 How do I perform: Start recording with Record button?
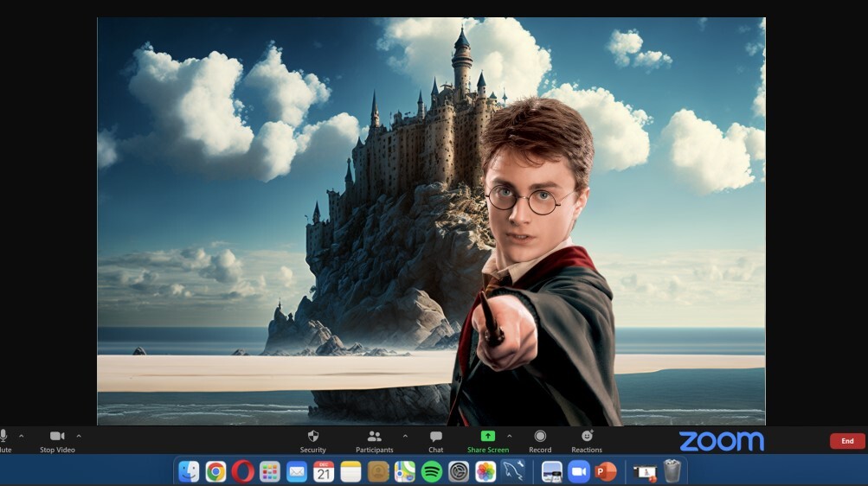click(540, 441)
